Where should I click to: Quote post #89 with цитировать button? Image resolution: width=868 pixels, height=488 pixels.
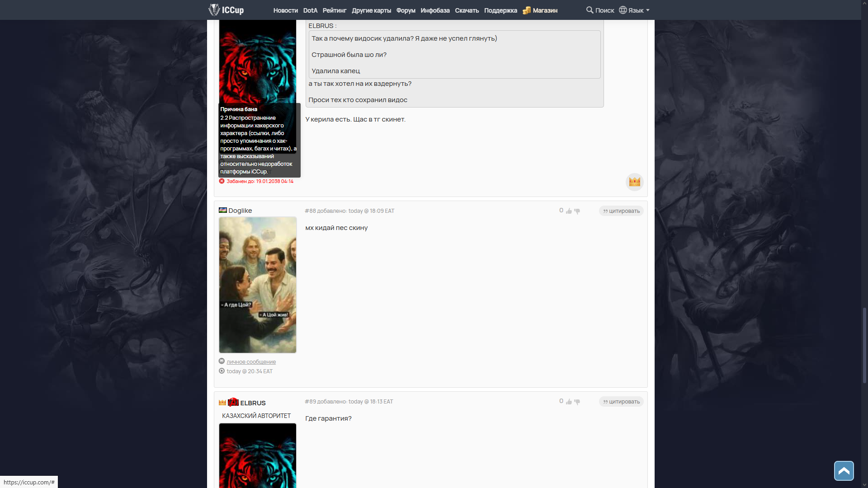[621, 402]
